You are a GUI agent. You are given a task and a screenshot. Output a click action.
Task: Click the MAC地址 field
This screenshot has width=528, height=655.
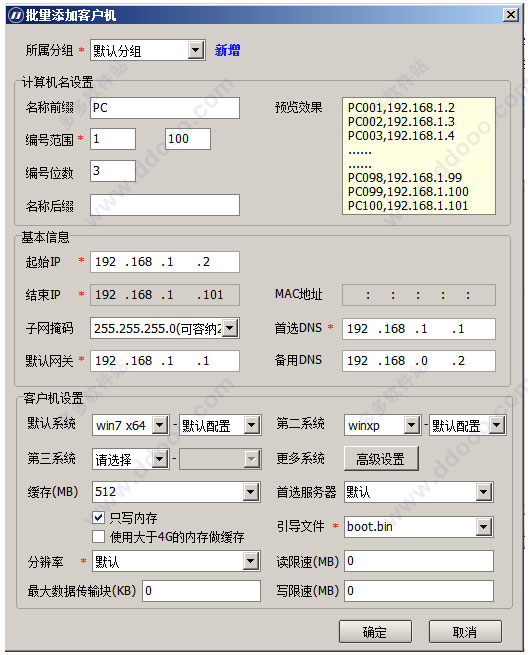tap(419, 295)
